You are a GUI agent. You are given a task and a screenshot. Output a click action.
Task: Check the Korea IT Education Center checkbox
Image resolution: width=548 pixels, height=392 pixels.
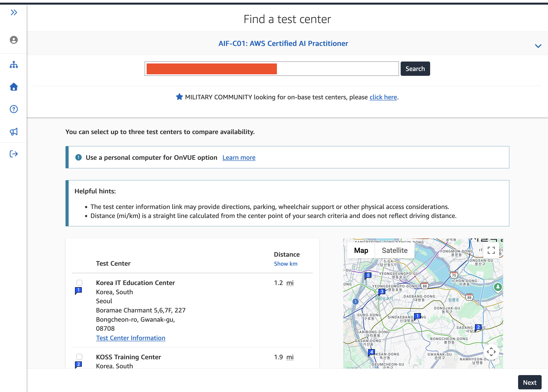coord(79,283)
